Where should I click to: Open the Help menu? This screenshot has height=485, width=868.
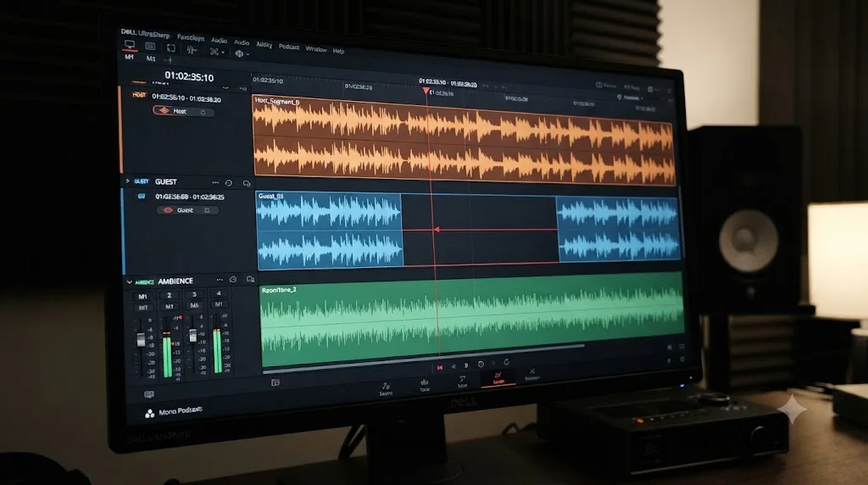[338, 51]
